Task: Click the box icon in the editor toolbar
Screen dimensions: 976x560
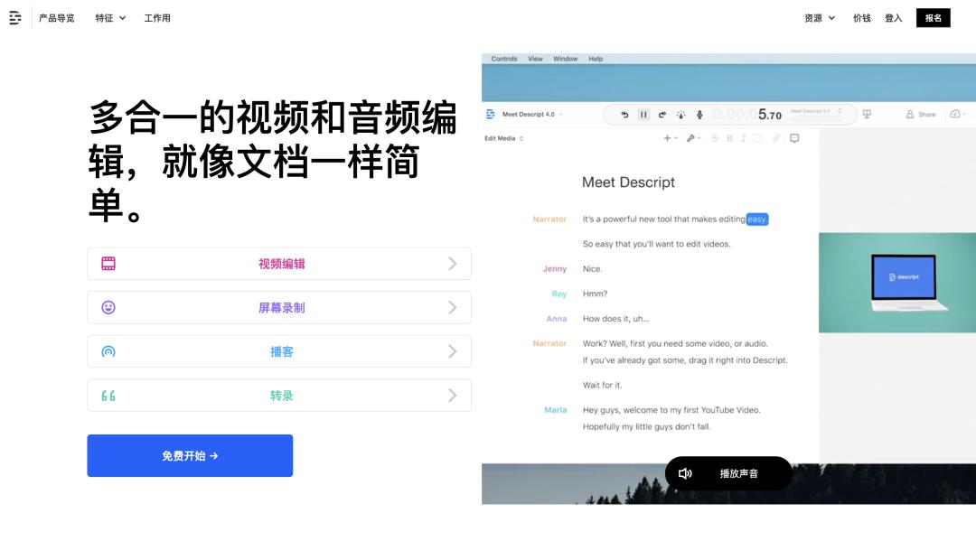Action: click(x=757, y=138)
